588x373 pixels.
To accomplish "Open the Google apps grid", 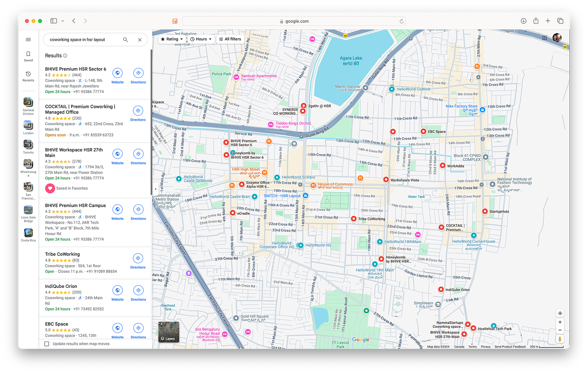I will tap(544, 38).
